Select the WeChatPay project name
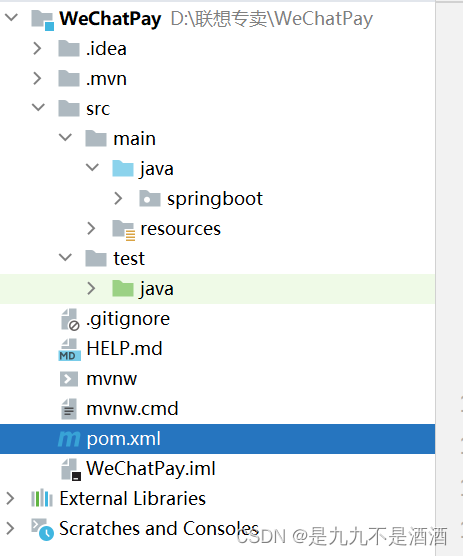Image resolution: width=463 pixels, height=556 pixels. point(110,18)
